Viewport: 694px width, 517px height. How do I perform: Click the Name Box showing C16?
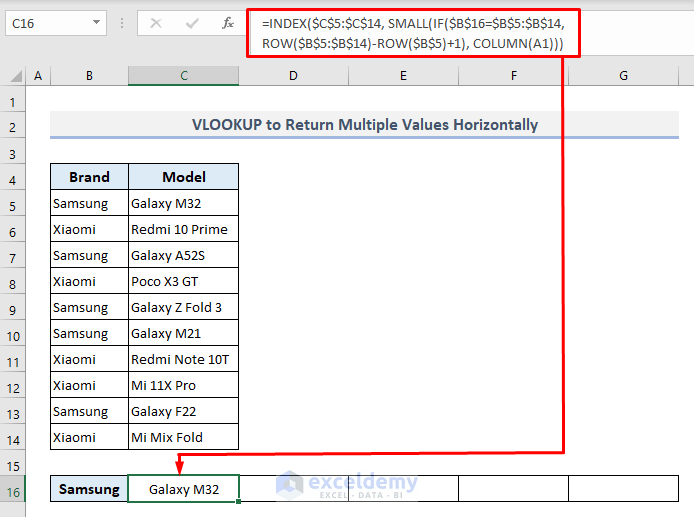(x=56, y=23)
